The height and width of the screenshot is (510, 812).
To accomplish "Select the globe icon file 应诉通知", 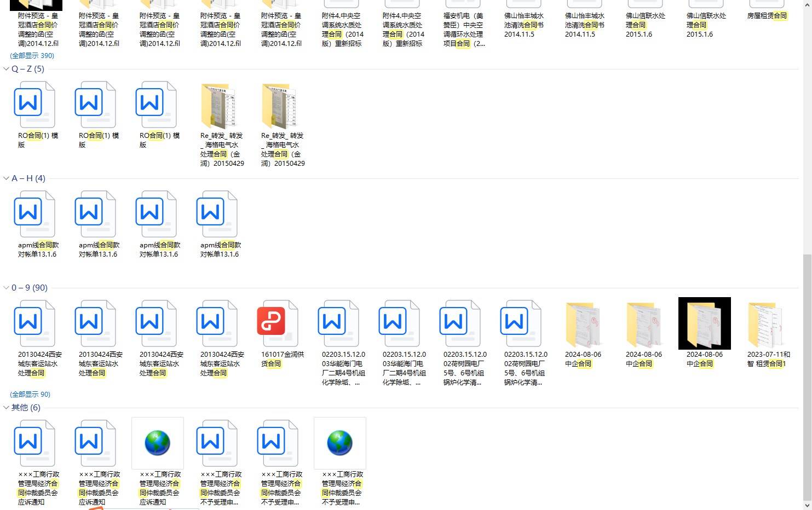I will pos(158,443).
